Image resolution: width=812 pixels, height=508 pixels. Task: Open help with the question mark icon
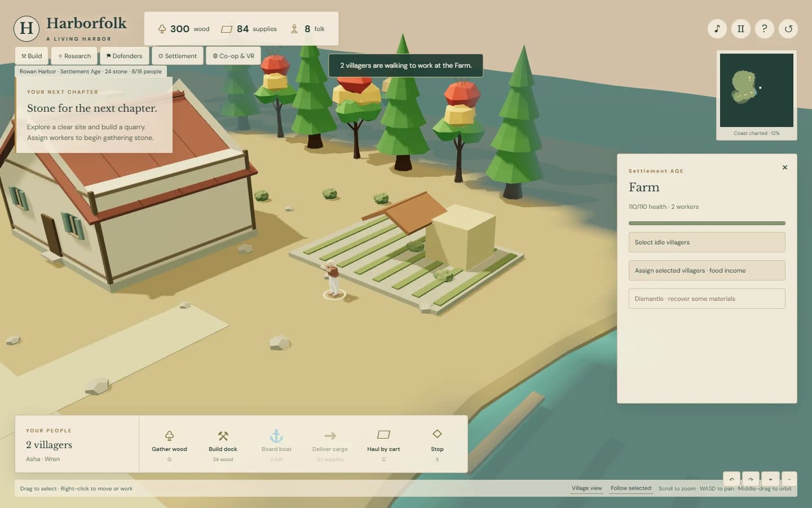(x=765, y=29)
